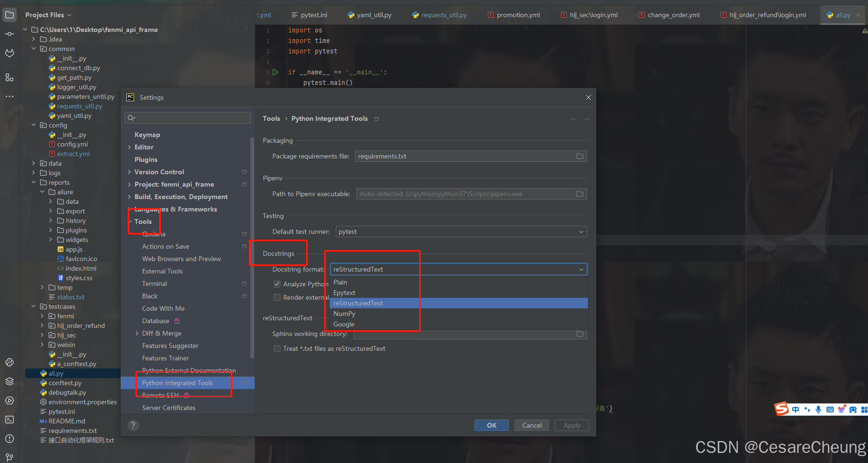Viewport: 868px width, 463px height.
Task: Open the Structure tool window icon
Action: (x=9, y=77)
